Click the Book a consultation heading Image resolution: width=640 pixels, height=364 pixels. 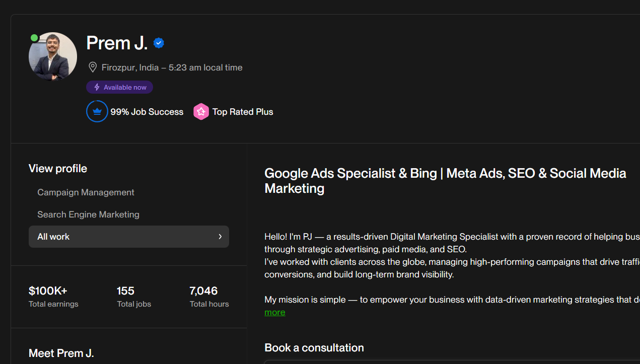tap(314, 348)
